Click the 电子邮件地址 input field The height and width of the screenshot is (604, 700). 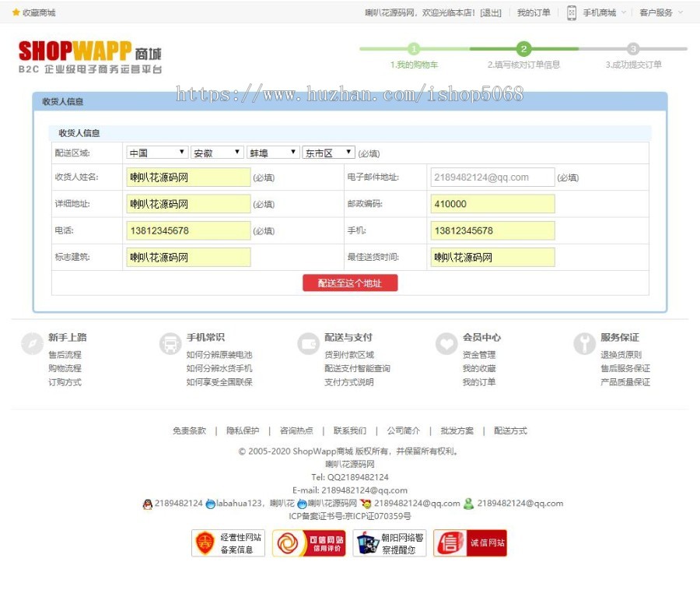(x=492, y=177)
